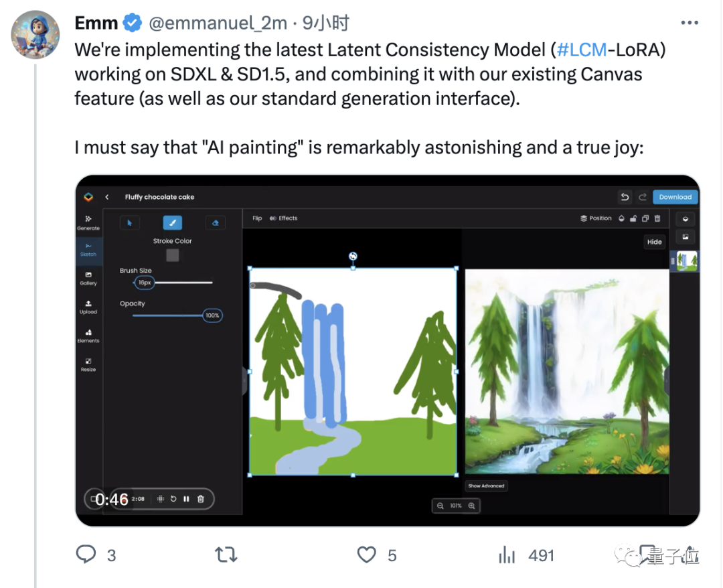The image size is (723, 588).
Task: Open the #LCM hashtag link
Action: [x=582, y=50]
